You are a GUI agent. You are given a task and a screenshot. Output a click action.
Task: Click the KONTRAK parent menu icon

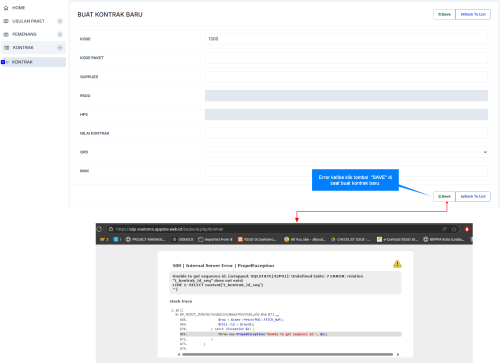tap(6, 48)
